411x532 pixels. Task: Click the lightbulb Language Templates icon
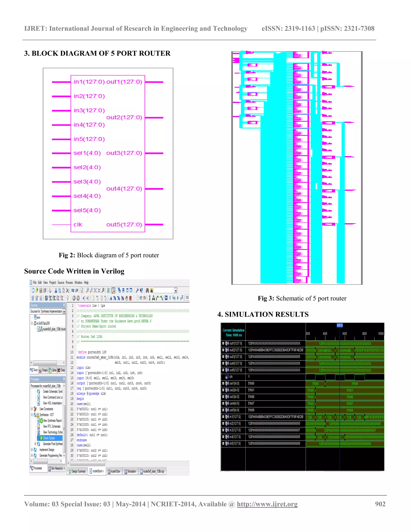coord(68,298)
